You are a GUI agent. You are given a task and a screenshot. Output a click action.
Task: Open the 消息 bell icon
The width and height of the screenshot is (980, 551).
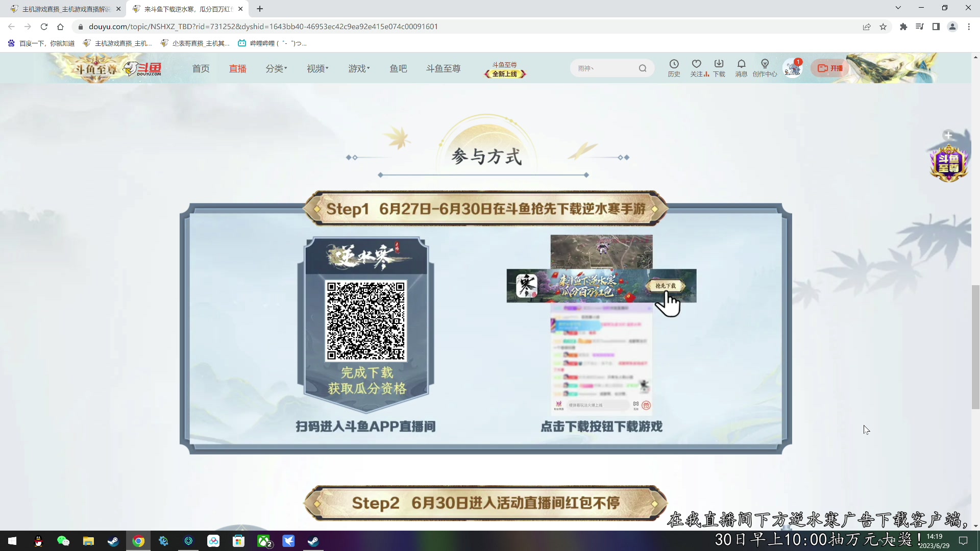tap(741, 68)
